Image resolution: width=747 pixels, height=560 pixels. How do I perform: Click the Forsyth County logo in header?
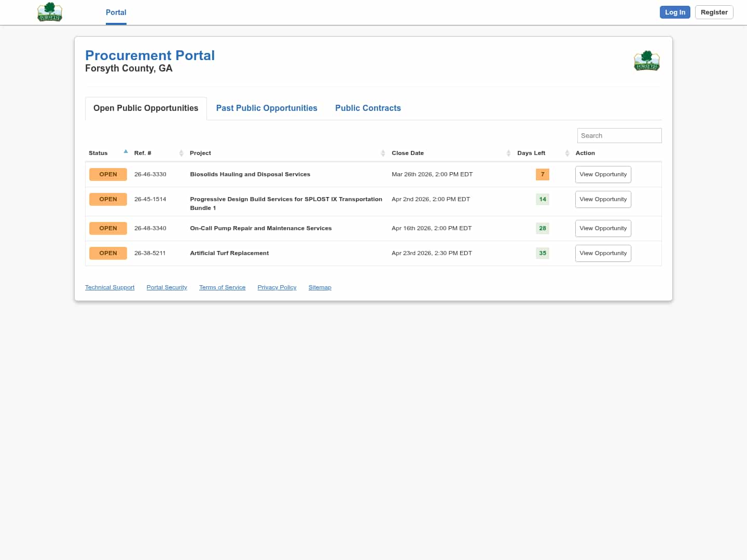(50, 12)
